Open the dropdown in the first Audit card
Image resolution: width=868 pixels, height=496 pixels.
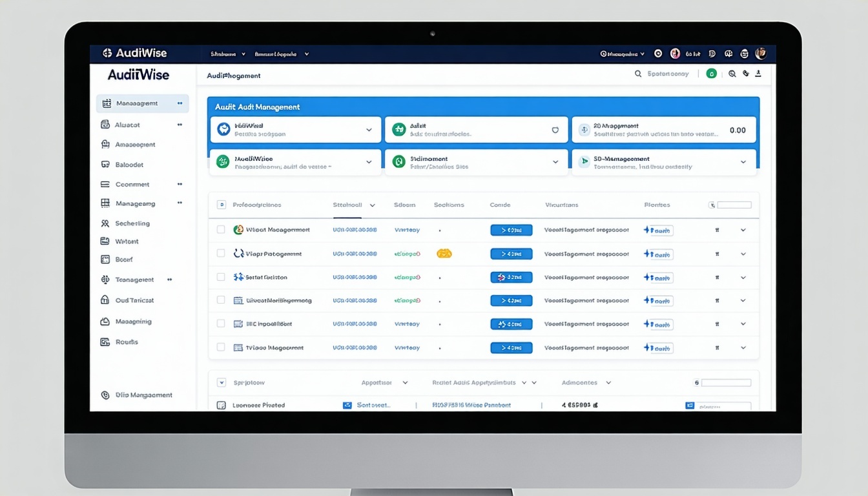pos(369,129)
